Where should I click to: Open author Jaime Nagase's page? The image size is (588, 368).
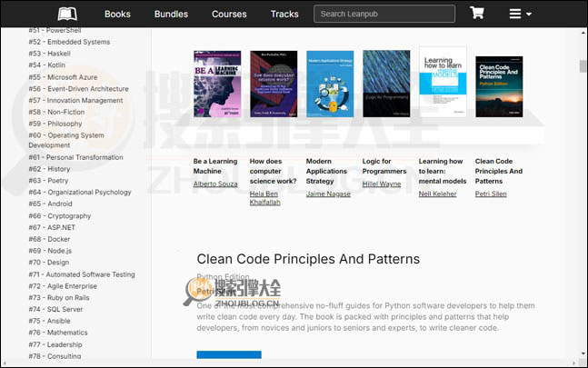[x=328, y=194]
